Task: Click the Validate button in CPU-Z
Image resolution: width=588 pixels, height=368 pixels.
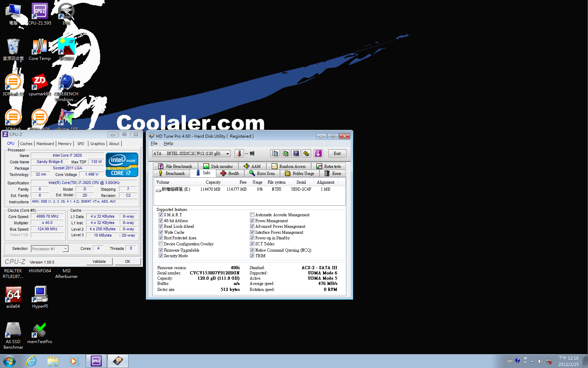Action: point(99,261)
